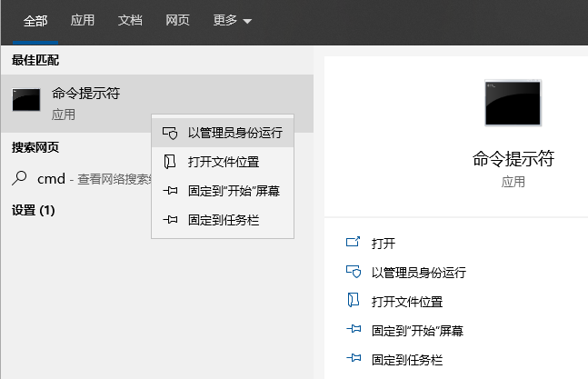The image size is (588, 379).
Task: Select the 全部 tab
Action: tap(35, 20)
